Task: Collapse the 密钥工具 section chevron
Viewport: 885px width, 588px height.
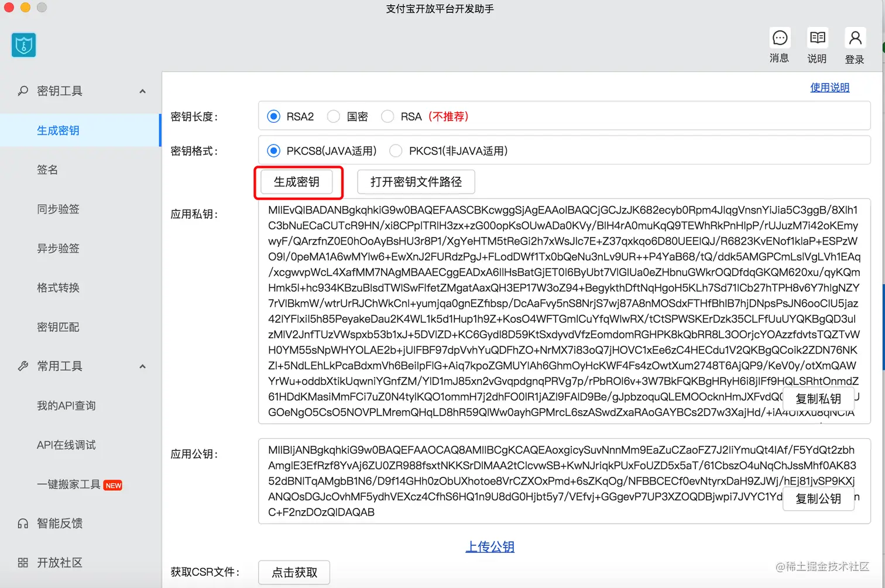Action: coord(142,91)
